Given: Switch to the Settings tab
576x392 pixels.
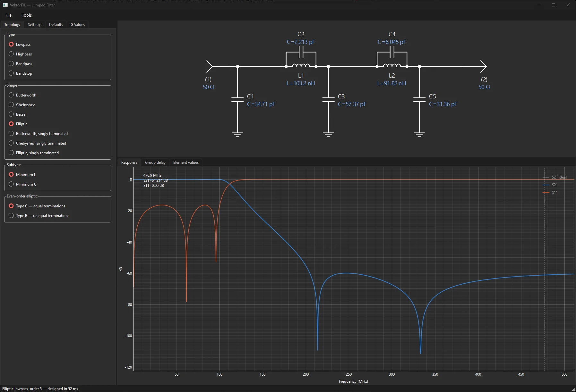Looking at the screenshot, I should tap(35, 25).
